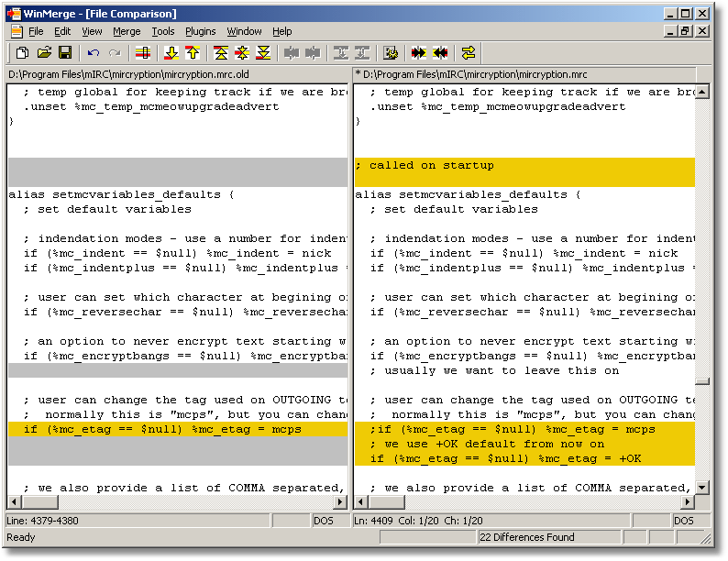728x561 pixels.
Task: Click the vertical scrollbar's up arrow
Action: click(x=702, y=92)
